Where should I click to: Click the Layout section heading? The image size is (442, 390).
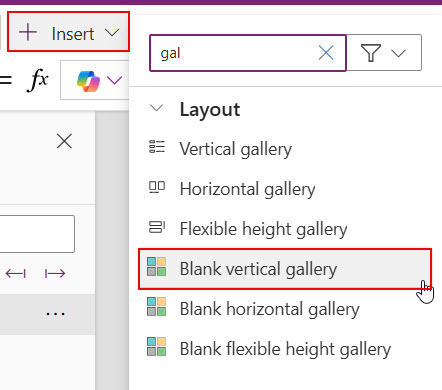click(210, 109)
